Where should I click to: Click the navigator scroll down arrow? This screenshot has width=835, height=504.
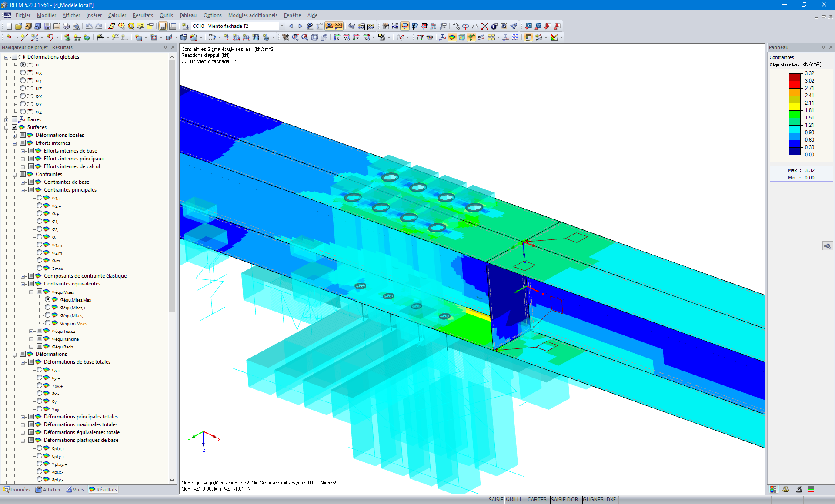pos(172,480)
